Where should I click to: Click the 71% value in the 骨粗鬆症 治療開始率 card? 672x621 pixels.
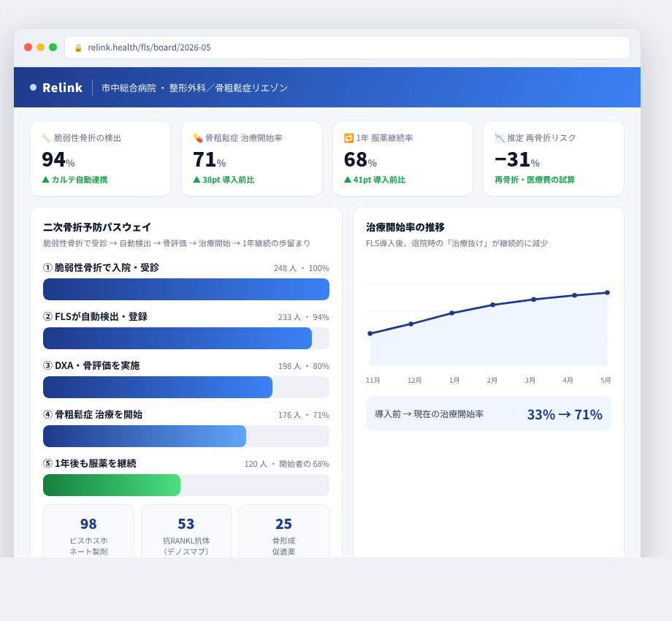(x=209, y=159)
